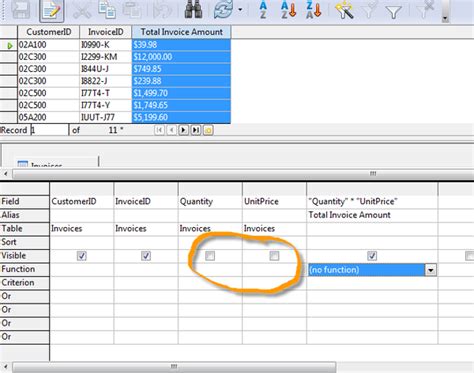Click the Total Invoice Amount alias cell

point(372,215)
